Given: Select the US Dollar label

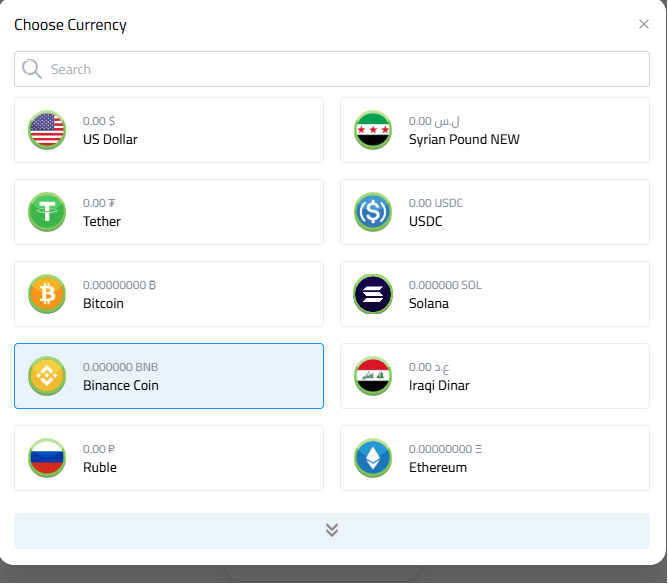Looking at the screenshot, I should tap(110, 139).
